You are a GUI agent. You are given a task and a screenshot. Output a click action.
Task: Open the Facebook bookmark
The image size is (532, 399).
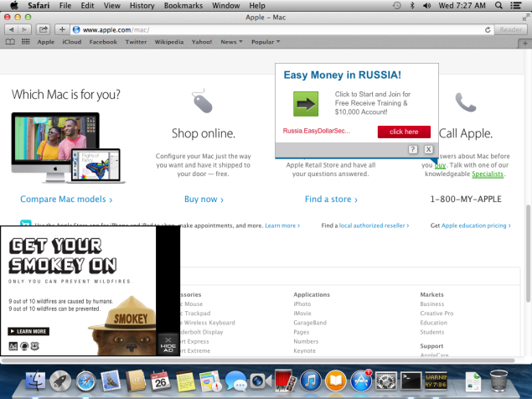pos(103,42)
